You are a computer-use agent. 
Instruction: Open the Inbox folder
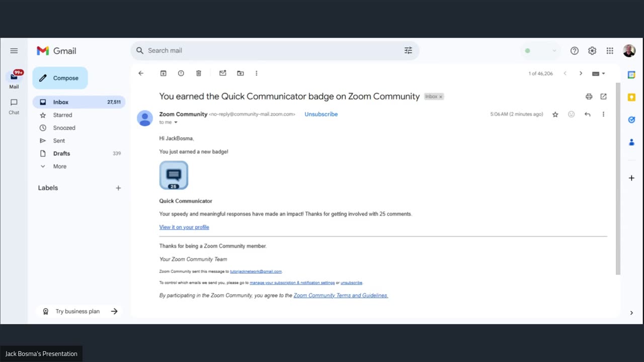79,102
